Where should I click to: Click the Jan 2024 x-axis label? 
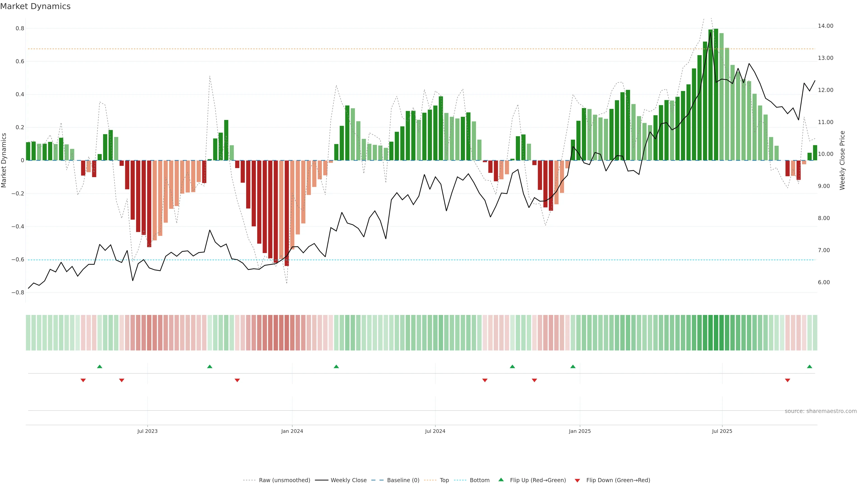click(x=292, y=431)
